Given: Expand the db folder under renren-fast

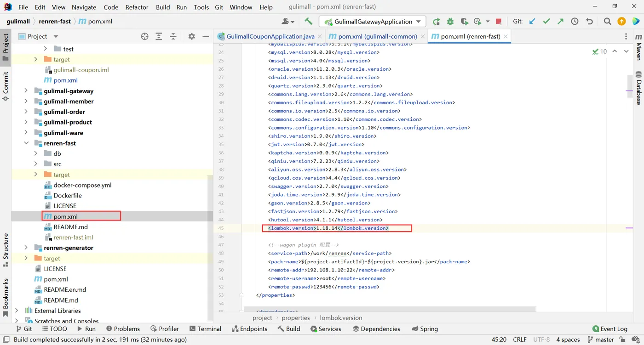Looking at the screenshot, I should click(x=36, y=153).
